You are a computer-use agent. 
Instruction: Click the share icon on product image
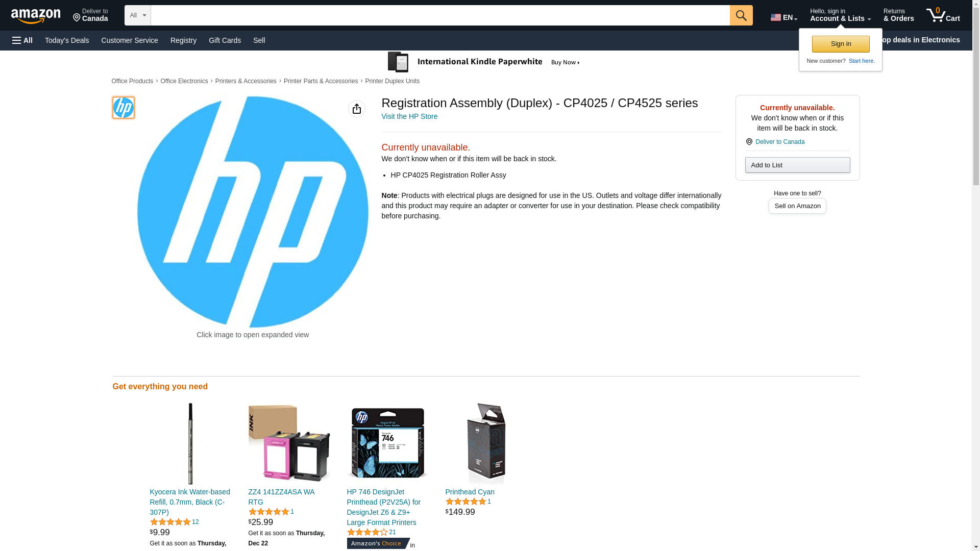(x=357, y=109)
